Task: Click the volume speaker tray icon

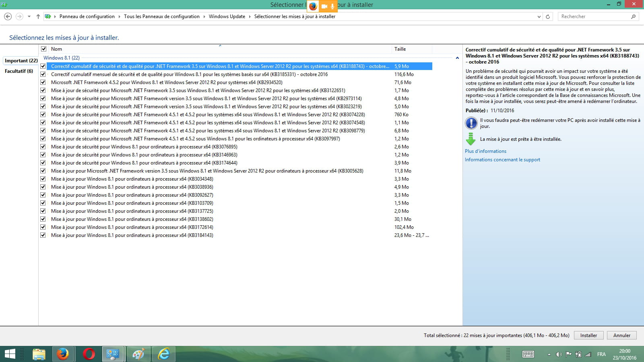Action: point(559,354)
